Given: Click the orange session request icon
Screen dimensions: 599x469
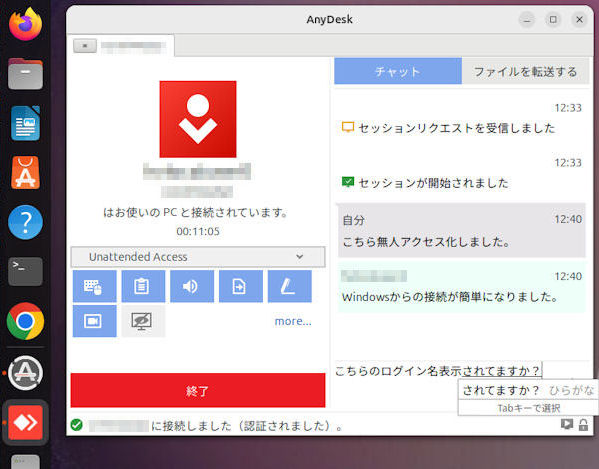Looking at the screenshot, I should (x=348, y=127).
